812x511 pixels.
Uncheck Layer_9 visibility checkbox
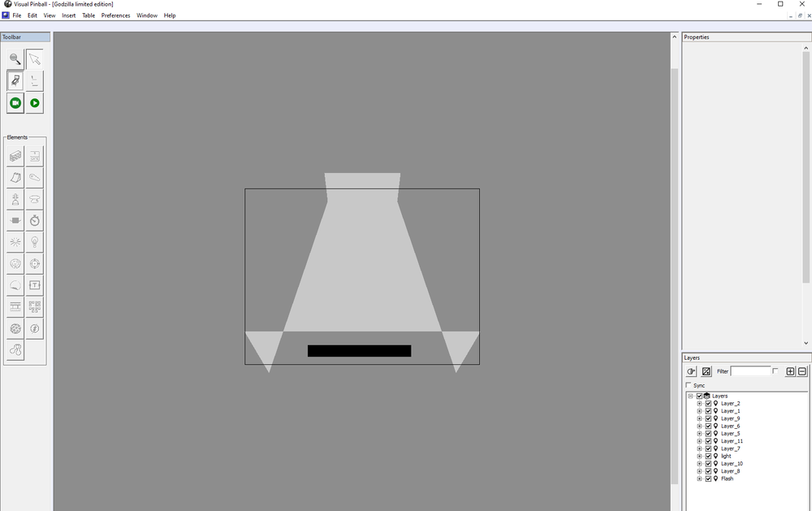(x=708, y=418)
